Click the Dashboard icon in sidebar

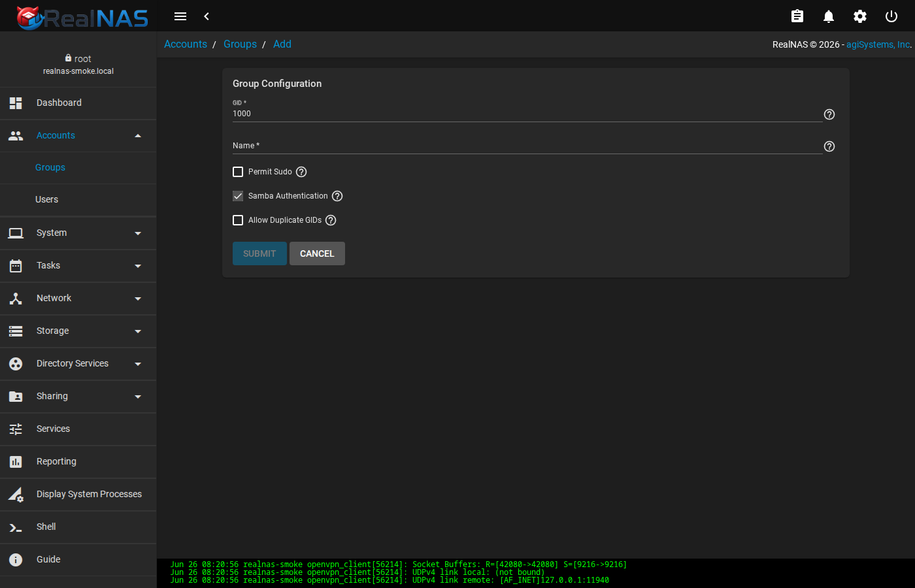click(x=16, y=103)
